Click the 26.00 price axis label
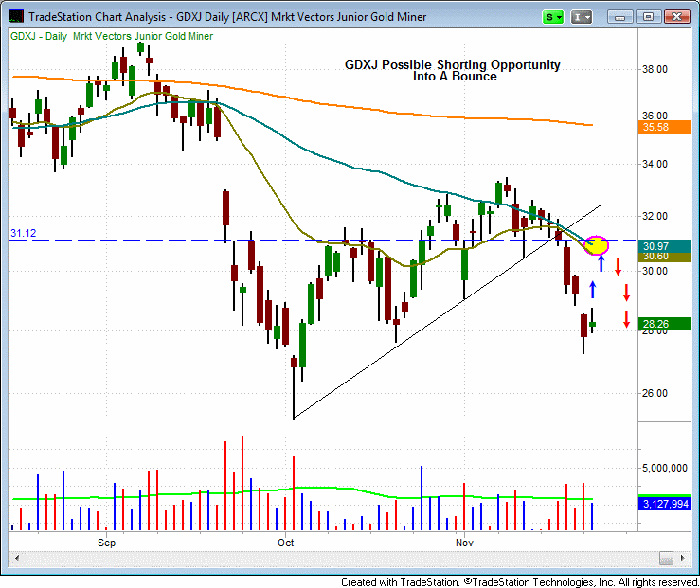 pyautogui.click(x=655, y=393)
